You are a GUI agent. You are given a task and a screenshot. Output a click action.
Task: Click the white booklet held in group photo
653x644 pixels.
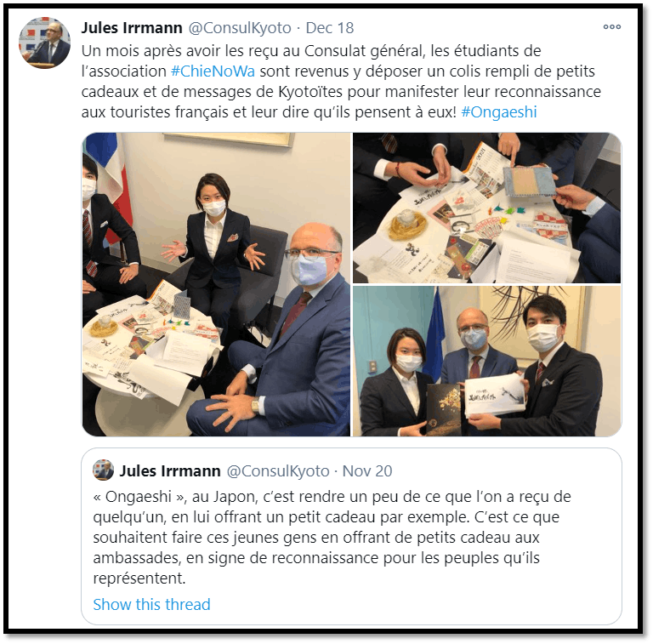(494, 395)
